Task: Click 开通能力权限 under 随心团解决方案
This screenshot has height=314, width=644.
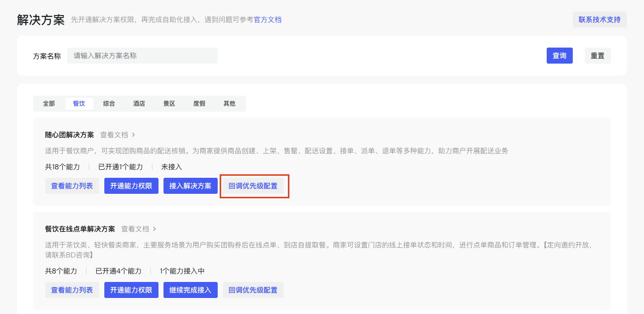Action: (131, 186)
